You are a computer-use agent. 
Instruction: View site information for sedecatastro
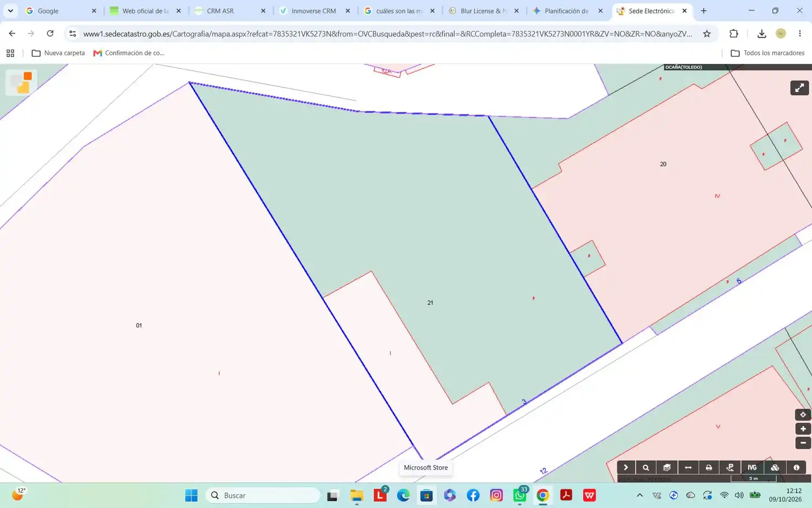coord(73,34)
